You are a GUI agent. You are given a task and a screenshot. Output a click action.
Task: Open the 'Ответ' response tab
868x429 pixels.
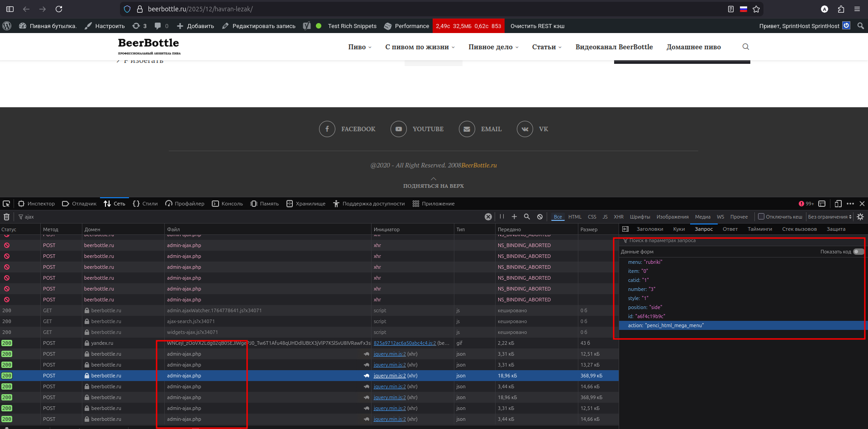[x=730, y=229]
